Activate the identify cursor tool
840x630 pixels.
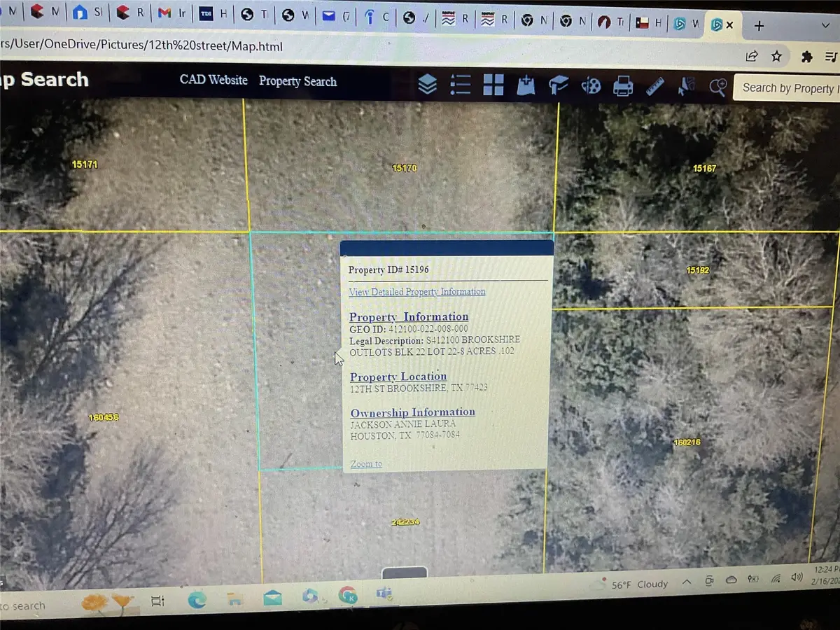pos(685,85)
